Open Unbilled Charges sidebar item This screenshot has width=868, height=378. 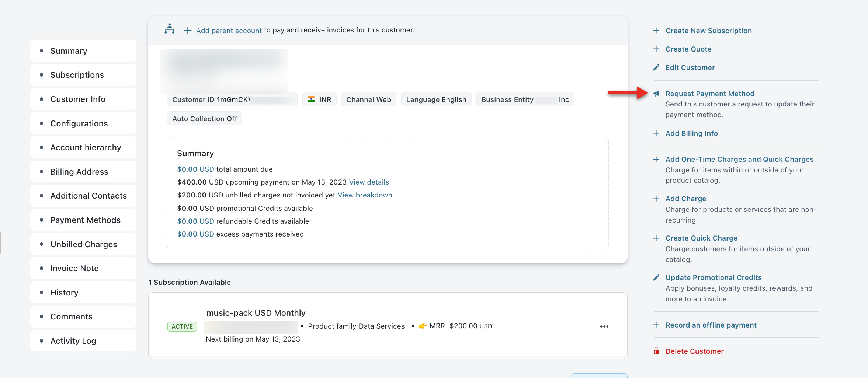coord(83,245)
